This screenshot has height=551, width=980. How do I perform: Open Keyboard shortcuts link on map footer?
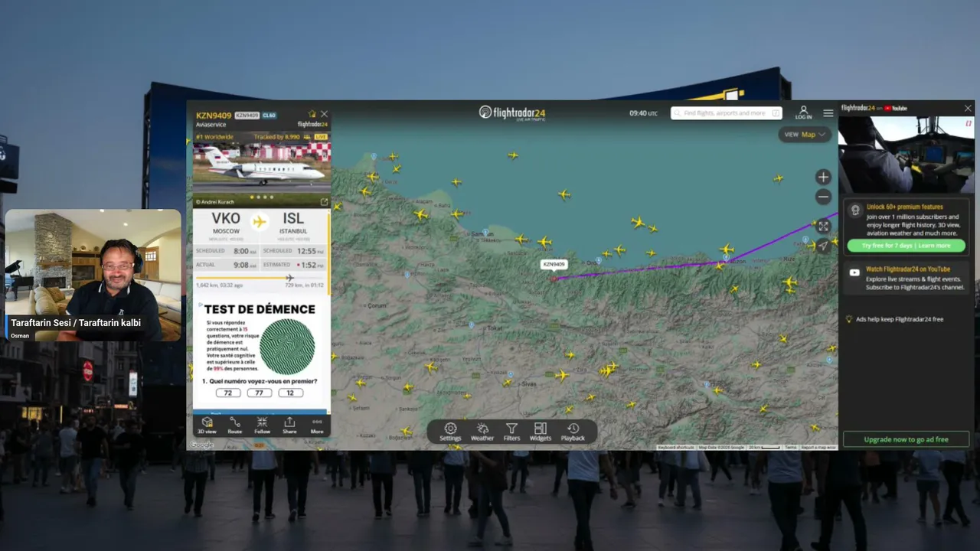pos(676,447)
